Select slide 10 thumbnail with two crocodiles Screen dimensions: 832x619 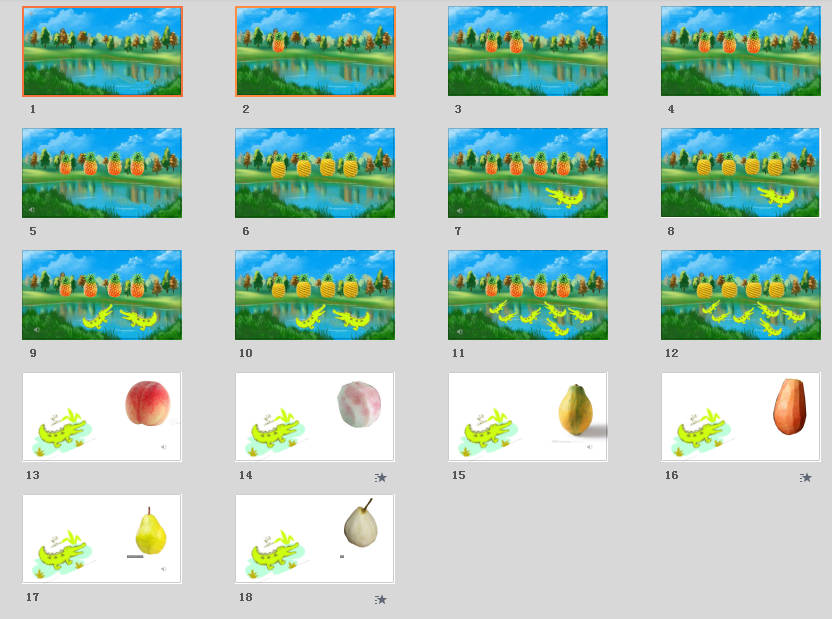[315, 295]
